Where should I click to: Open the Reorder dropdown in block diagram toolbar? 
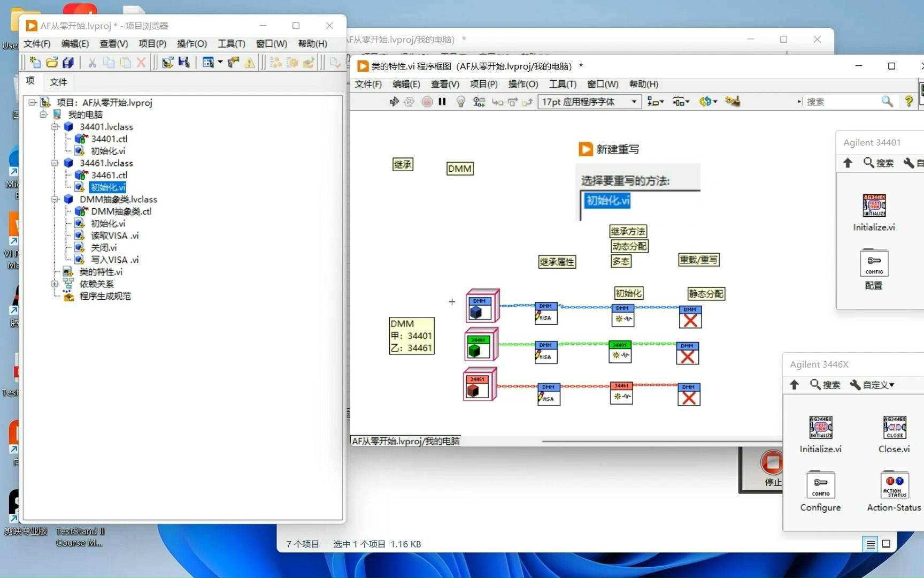708,102
